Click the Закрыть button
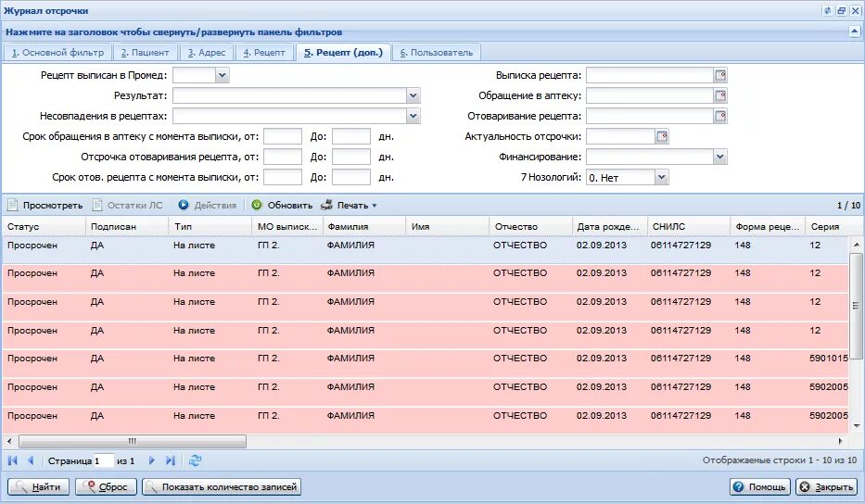865x504 pixels. (826, 487)
